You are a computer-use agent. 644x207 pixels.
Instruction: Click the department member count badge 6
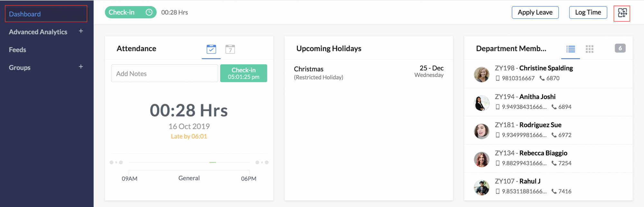pyautogui.click(x=620, y=48)
